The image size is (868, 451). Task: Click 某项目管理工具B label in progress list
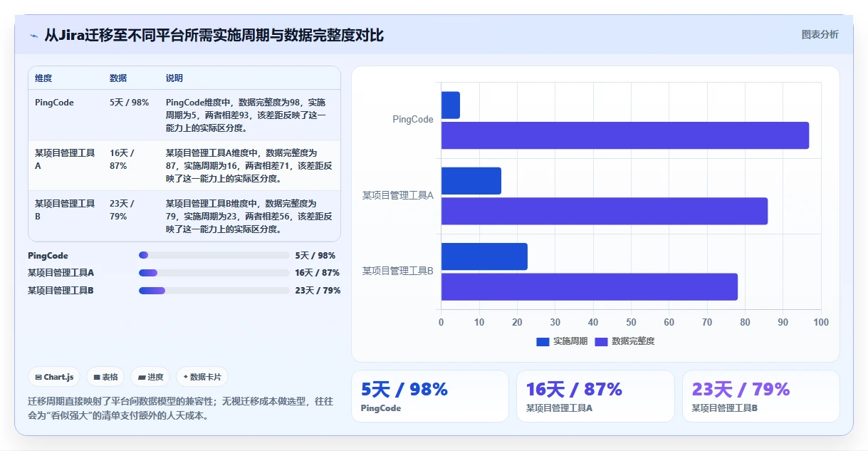click(61, 290)
